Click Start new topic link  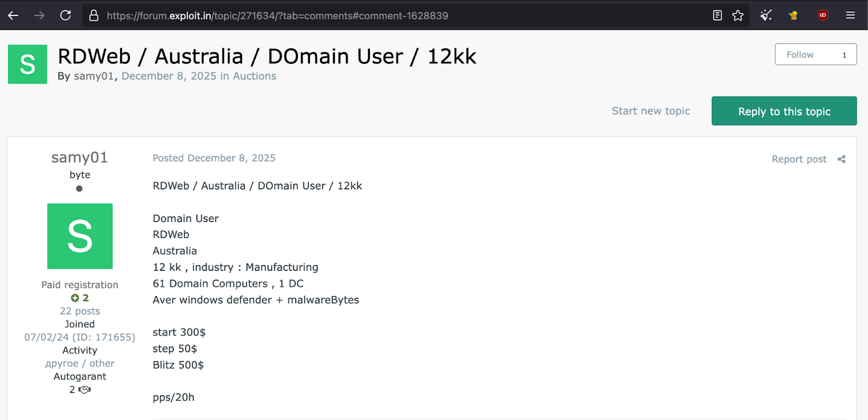(x=651, y=111)
